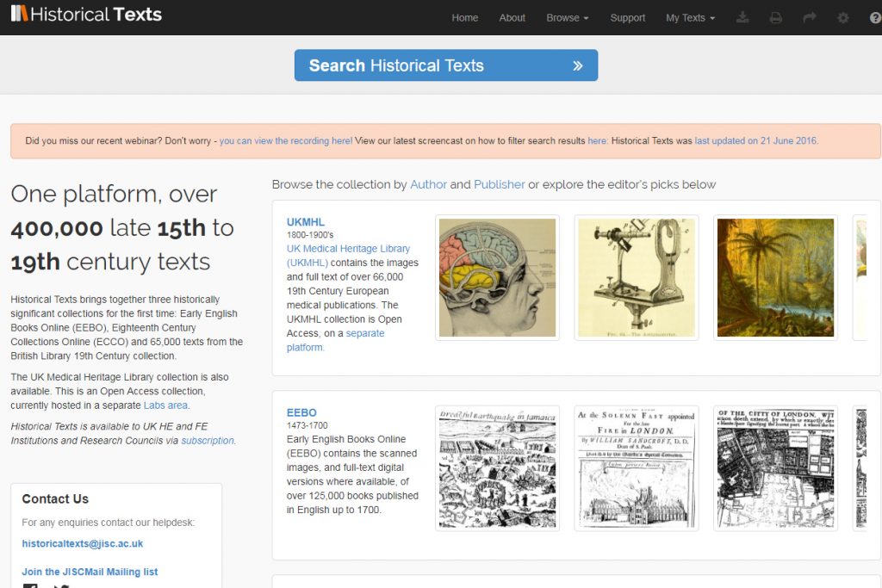The image size is (882, 588).
Task: Click the double chevron on search bar
Action: pos(577,65)
